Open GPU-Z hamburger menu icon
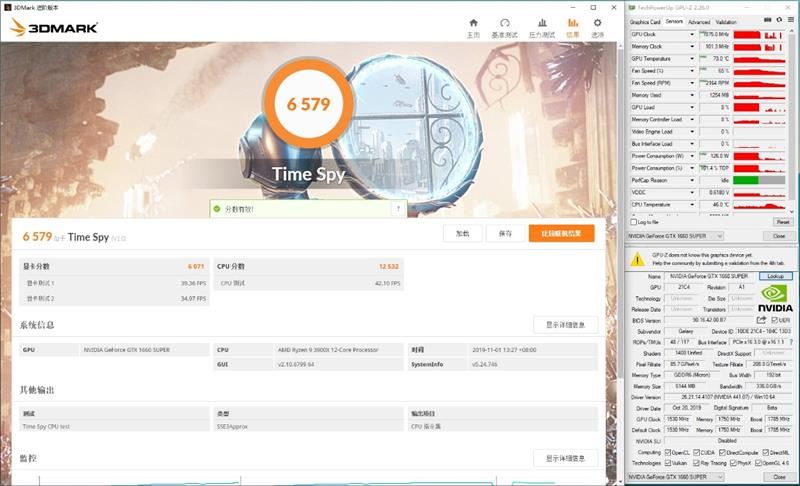This screenshot has width=800, height=486. point(791,20)
